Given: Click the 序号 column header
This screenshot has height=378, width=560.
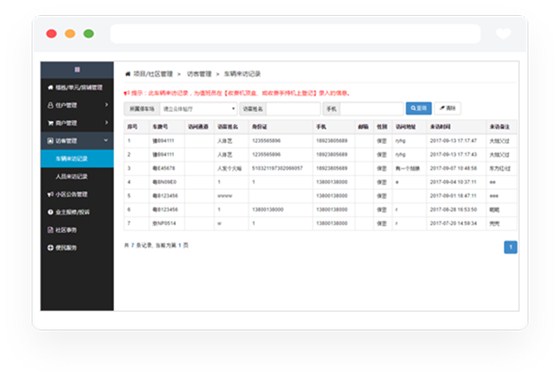Looking at the screenshot, I should click(x=132, y=127).
